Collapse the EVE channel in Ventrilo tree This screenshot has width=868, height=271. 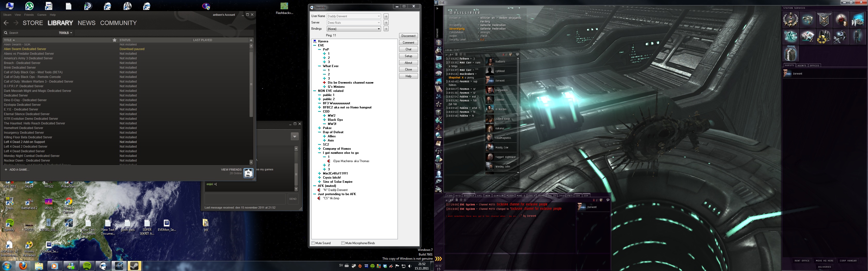[315, 45]
